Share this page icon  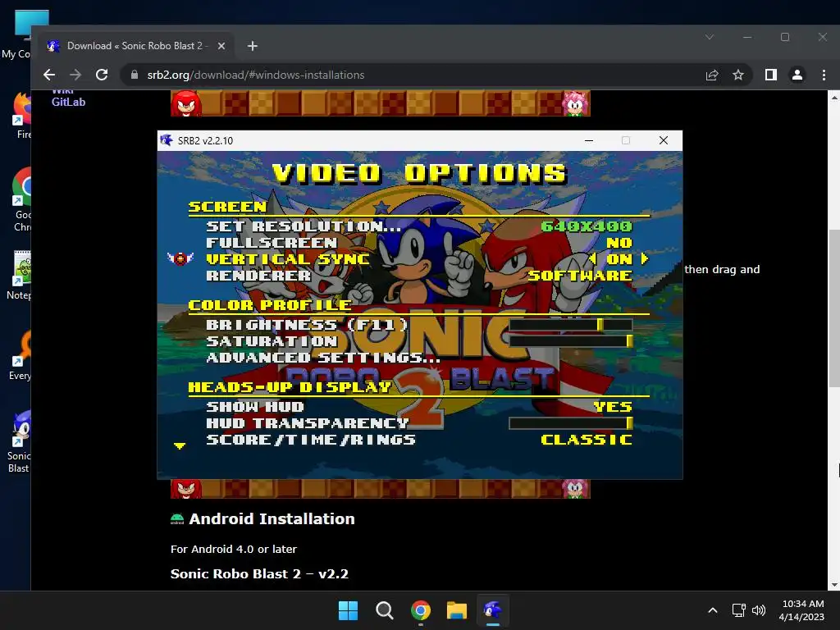[712, 75]
